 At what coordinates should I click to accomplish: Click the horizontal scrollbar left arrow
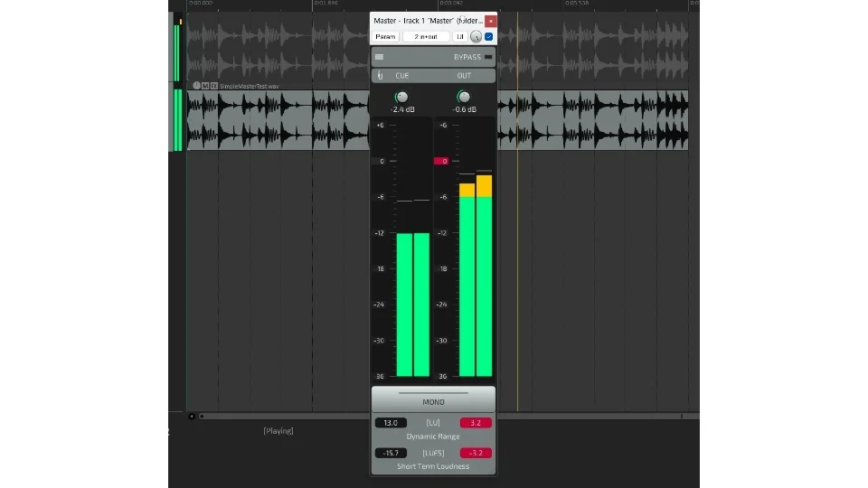coord(192,416)
